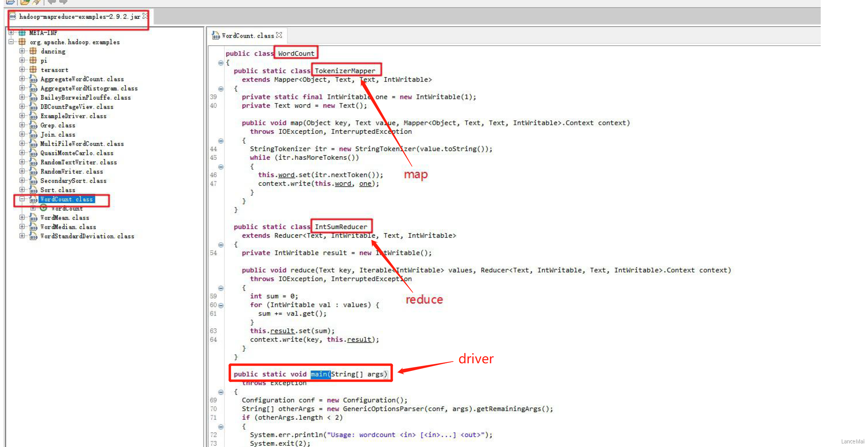868x447 pixels.
Task: Click the Sort.class file icon
Action: [34, 190]
